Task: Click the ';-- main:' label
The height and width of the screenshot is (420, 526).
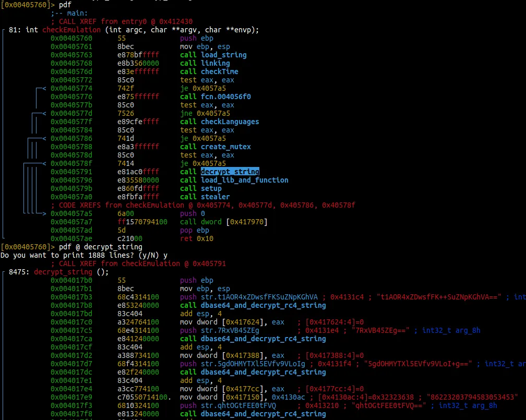Action: (x=69, y=13)
